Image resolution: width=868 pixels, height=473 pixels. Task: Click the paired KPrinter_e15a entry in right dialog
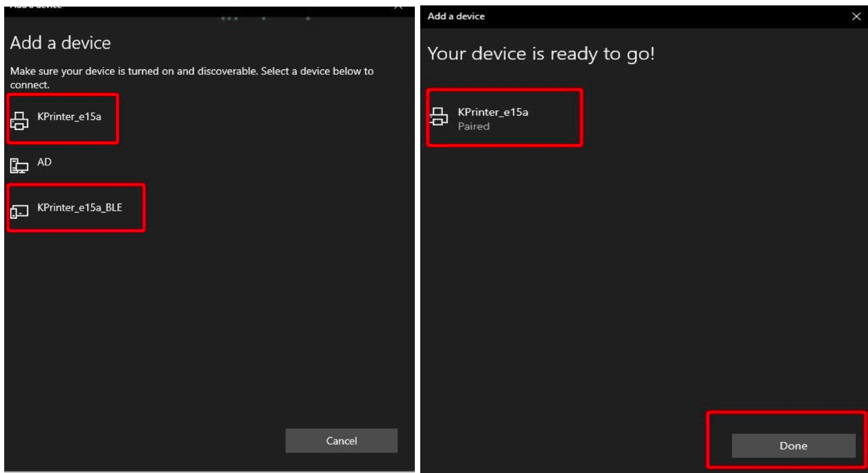[x=504, y=117]
